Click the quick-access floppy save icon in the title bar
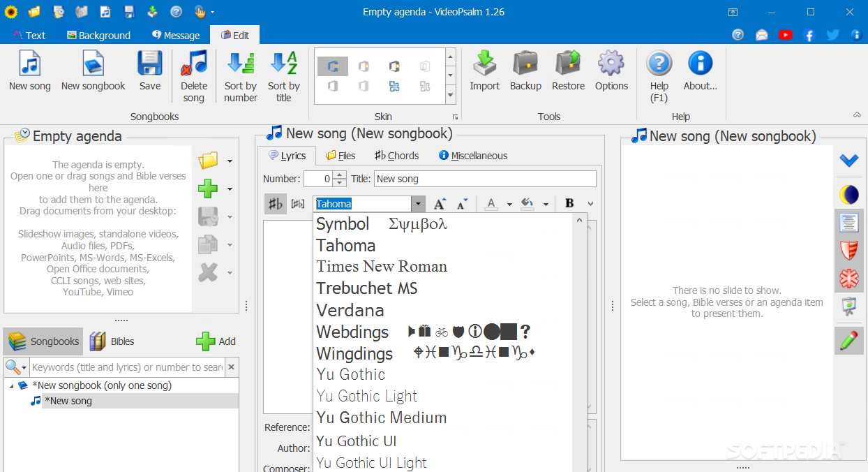 (x=129, y=12)
